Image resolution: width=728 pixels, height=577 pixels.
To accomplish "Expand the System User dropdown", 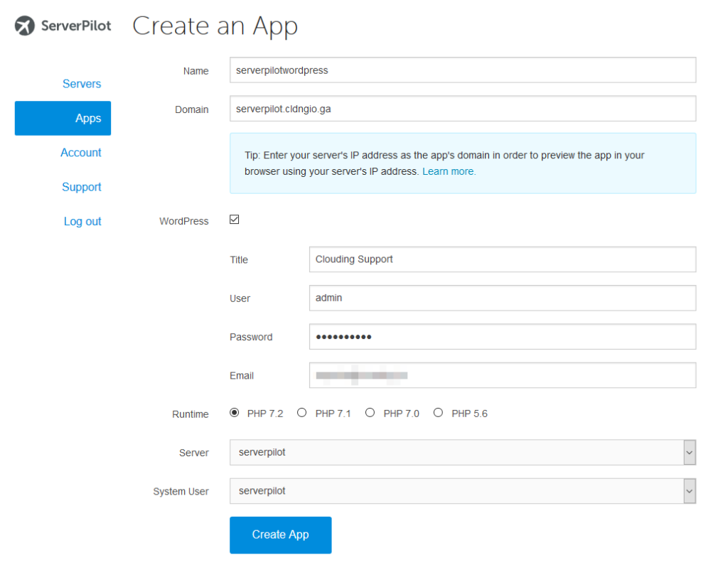I will pos(462,491).
